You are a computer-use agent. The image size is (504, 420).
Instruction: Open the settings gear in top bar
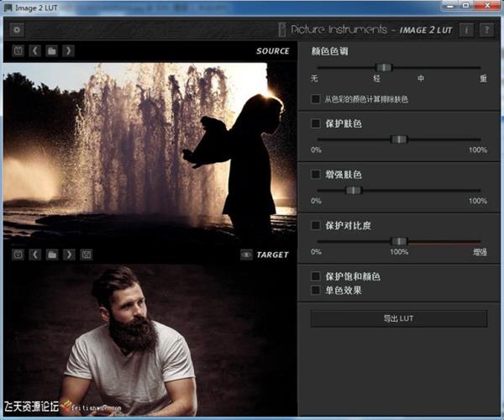tap(16, 29)
